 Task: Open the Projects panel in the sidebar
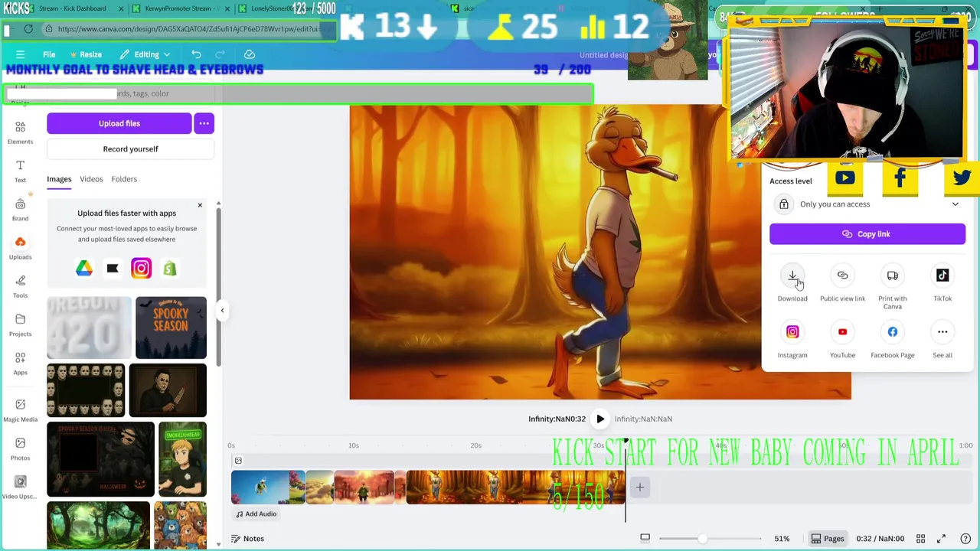tap(20, 324)
